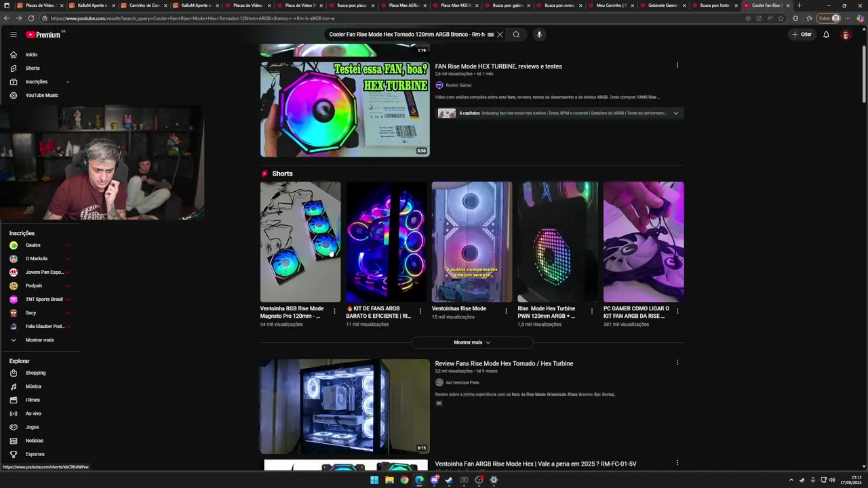Click the YouTube search input field
This screenshot has width=868, height=488.
coord(407,35)
